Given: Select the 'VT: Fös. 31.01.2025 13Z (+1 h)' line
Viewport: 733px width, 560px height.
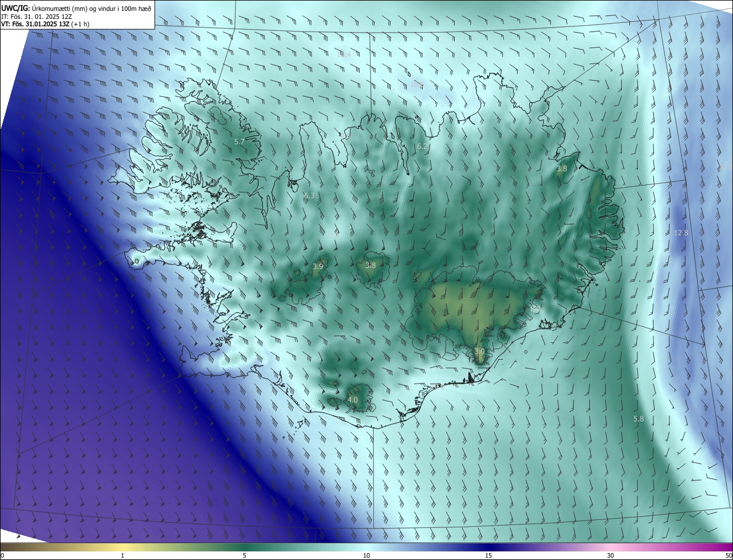Looking at the screenshot, I should pos(46,24).
